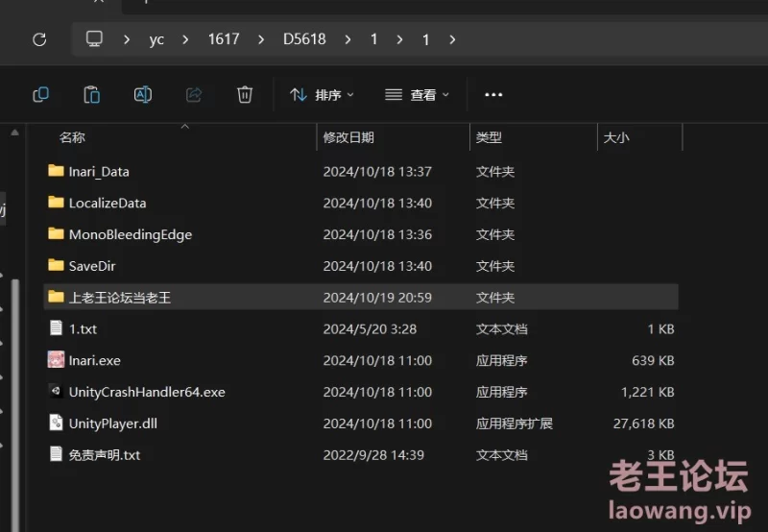The width and height of the screenshot is (768, 532).
Task: Select the UnityPlayer.dll file icon
Action: coord(56,423)
